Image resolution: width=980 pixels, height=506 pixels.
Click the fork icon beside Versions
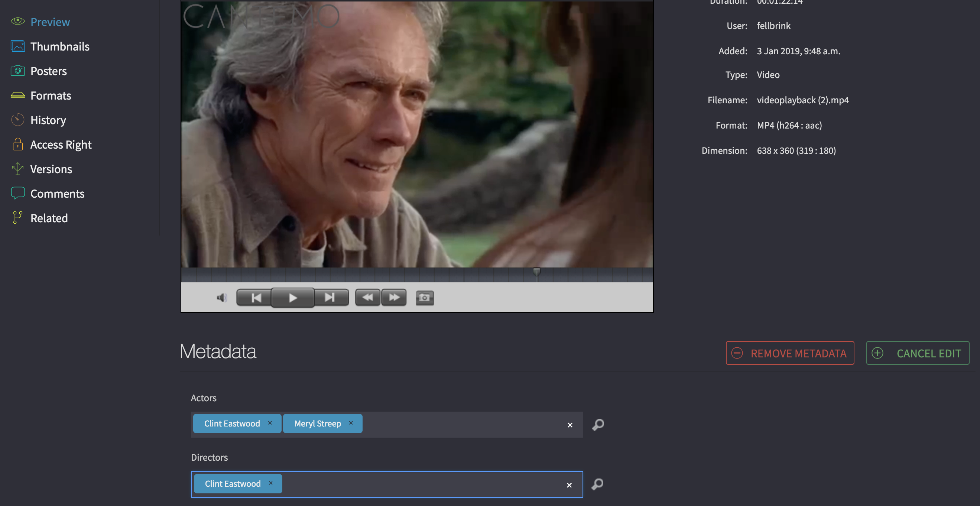click(x=17, y=169)
